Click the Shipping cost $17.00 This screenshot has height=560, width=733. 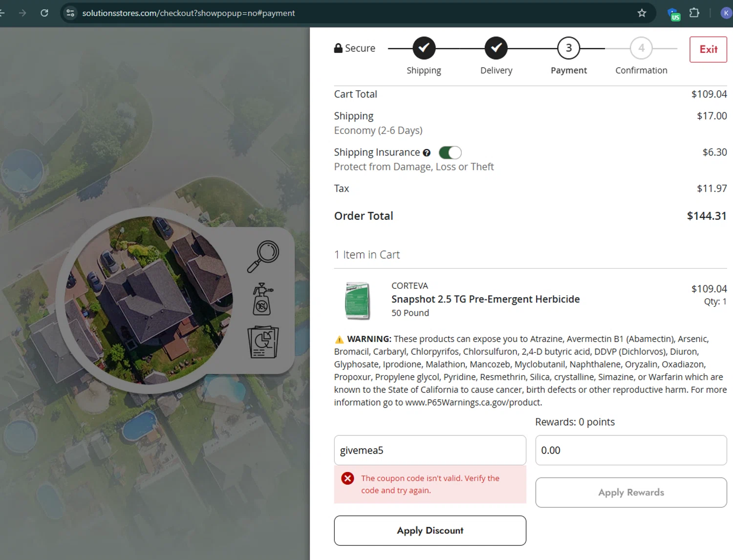pyautogui.click(x=712, y=116)
